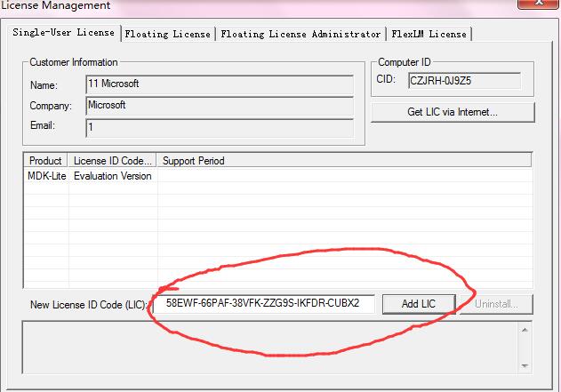Click the New License ID Code (LIC) label
561x392 pixels.
tap(88, 305)
